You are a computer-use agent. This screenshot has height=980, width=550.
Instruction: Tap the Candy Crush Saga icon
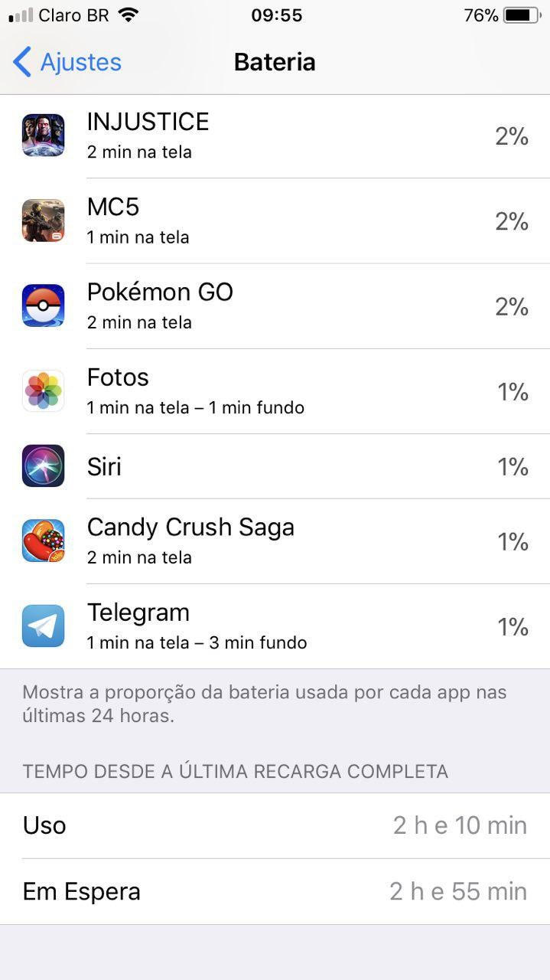pos(43,541)
